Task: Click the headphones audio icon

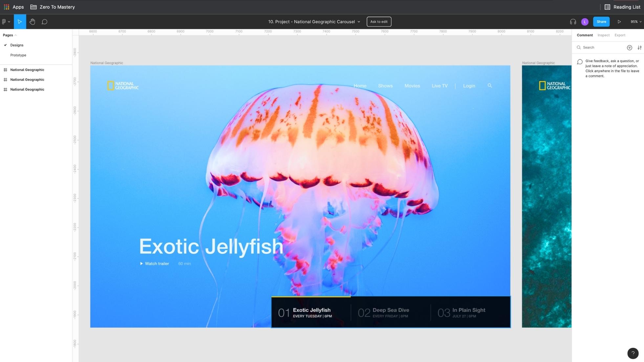Action: pos(573,22)
